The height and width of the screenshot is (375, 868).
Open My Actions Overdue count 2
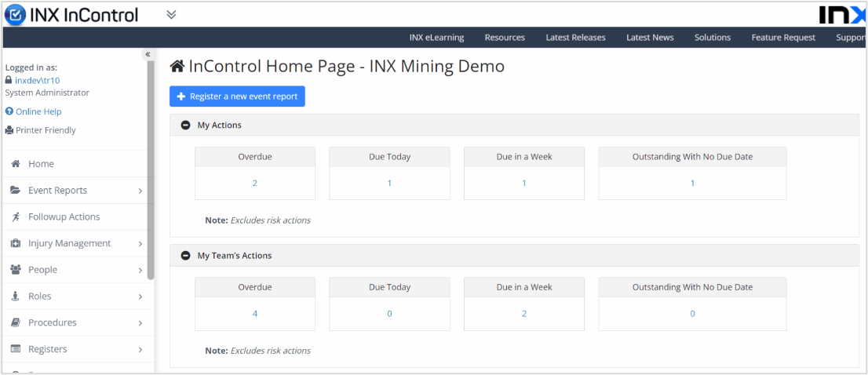coord(254,183)
